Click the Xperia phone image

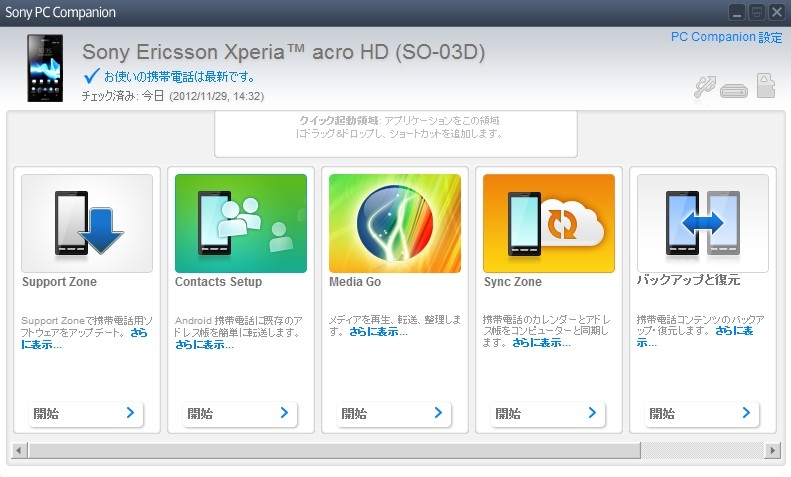point(45,68)
